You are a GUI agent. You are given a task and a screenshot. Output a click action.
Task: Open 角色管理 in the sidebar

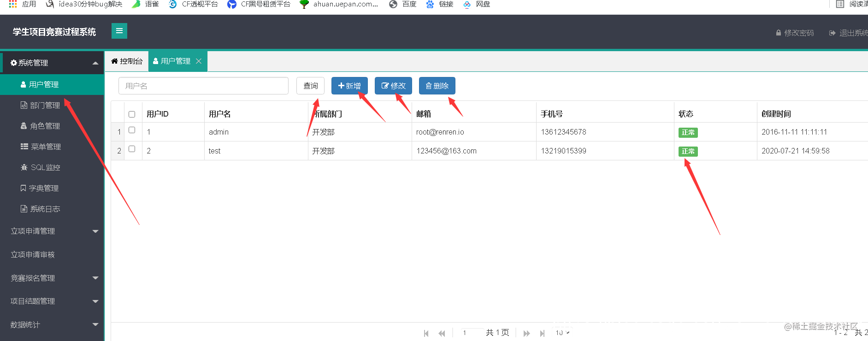52,126
